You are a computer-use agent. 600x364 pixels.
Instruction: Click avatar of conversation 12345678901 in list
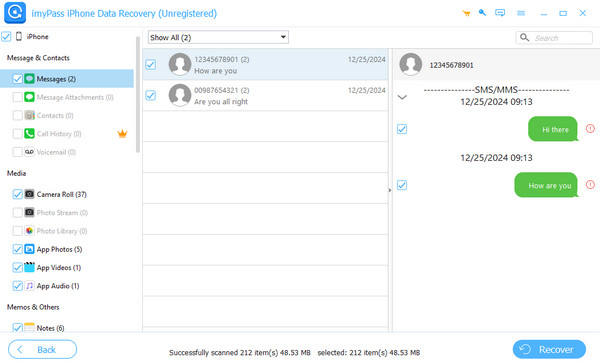click(x=180, y=64)
